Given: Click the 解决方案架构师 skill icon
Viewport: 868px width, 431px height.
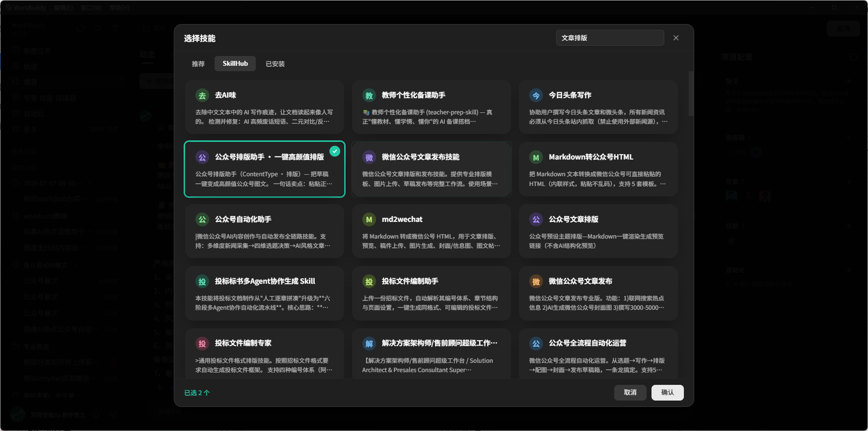Looking at the screenshot, I should (x=369, y=344).
